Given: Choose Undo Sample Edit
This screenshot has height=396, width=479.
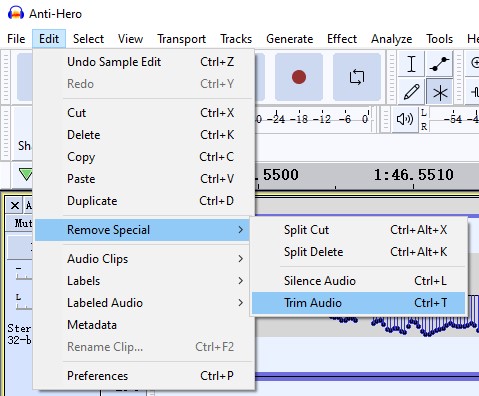Looking at the screenshot, I should pos(144,62).
